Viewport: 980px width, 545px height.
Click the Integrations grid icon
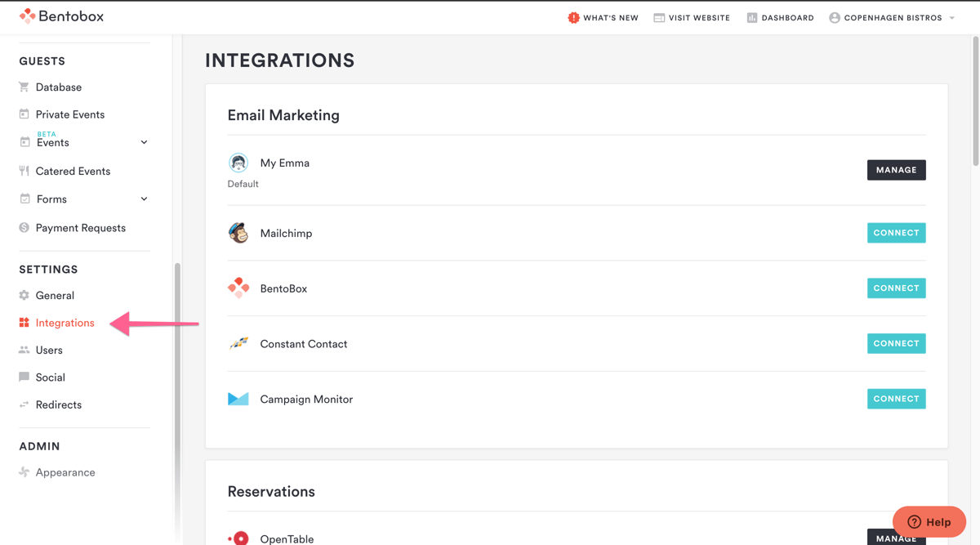pyautogui.click(x=24, y=323)
